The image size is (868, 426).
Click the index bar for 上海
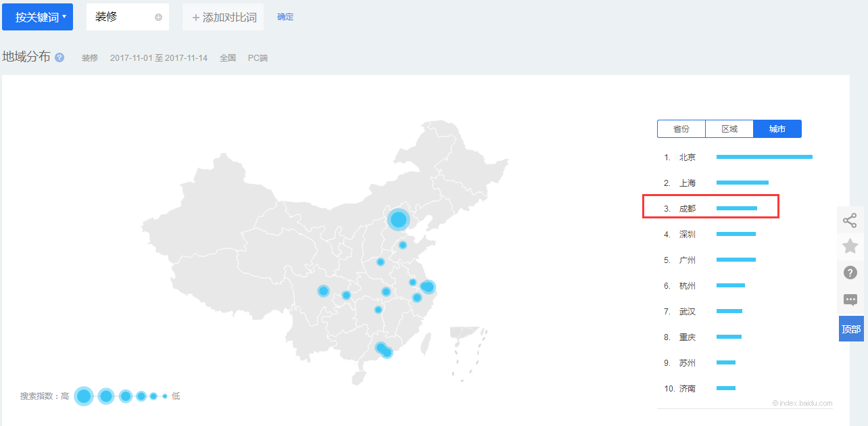(x=742, y=183)
